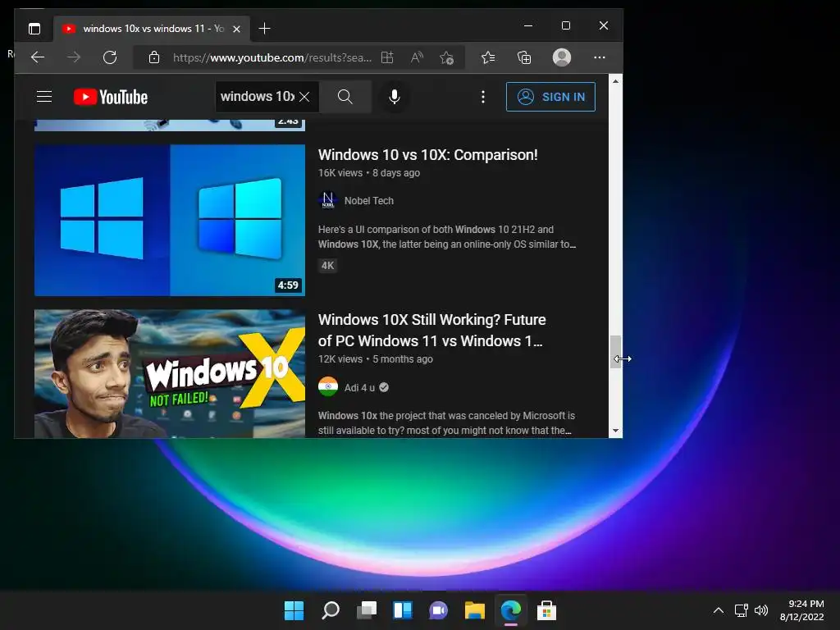Image resolution: width=840 pixels, height=630 pixels.
Task: Sign in to YouTube
Action: click(550, 97)
